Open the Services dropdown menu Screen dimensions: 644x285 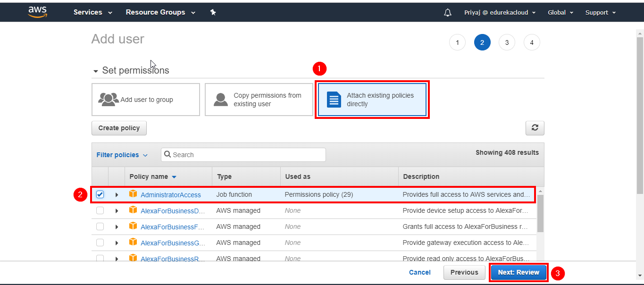93,12
